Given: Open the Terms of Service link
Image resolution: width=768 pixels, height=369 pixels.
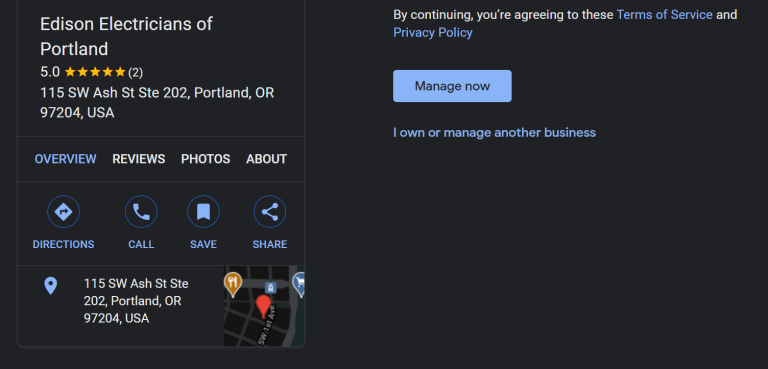Looking at the screenshot, I should (x=665, y=15).
